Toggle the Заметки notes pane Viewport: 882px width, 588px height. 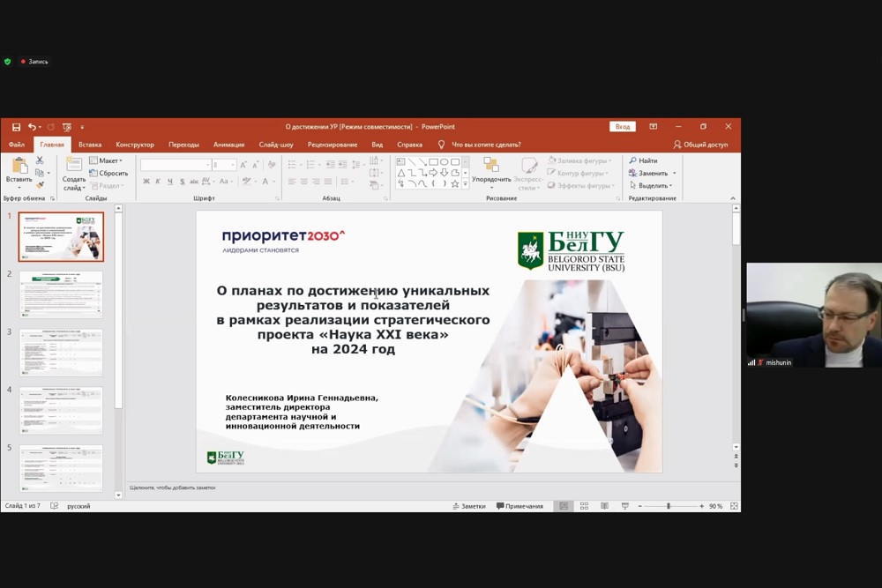tap(468, 506)
